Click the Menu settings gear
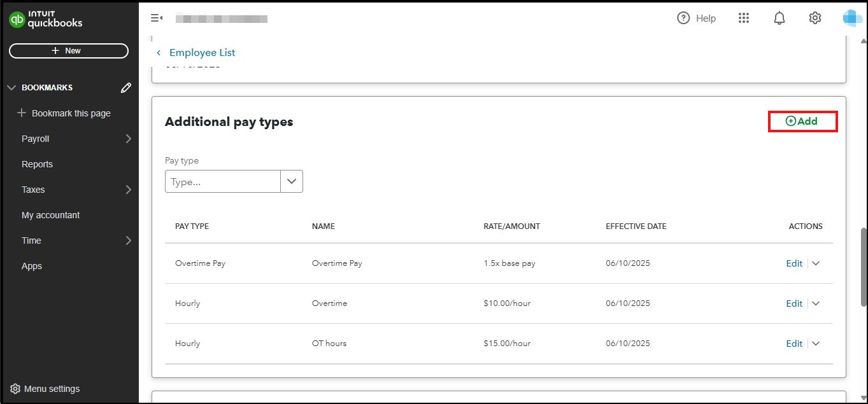The width and height of the screenshot is (868, 404). [15, 389]
